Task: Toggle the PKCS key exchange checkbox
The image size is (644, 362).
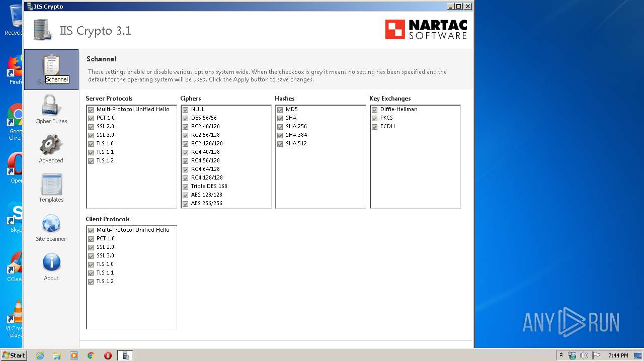Action: point(375,118)
